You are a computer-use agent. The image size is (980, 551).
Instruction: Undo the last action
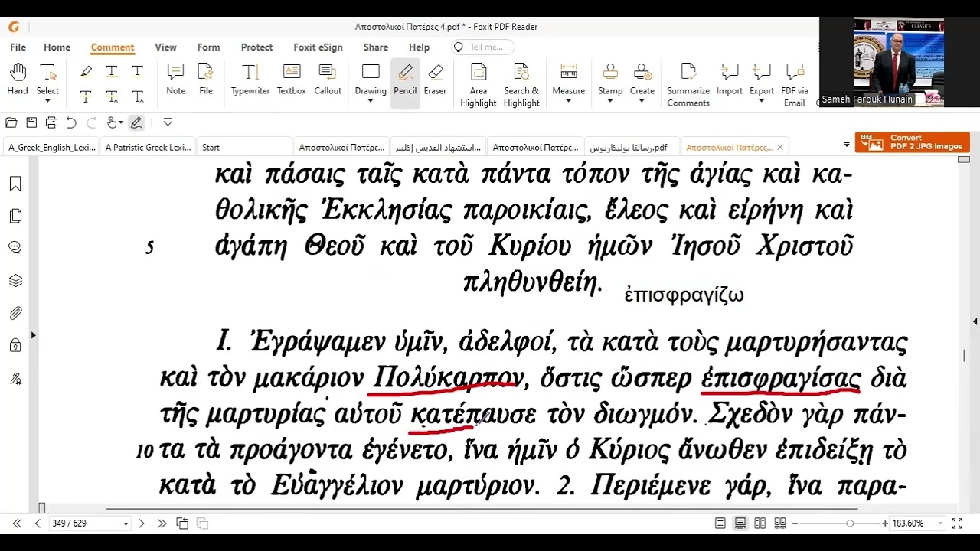pyautogui.click(x=71, y=122)
